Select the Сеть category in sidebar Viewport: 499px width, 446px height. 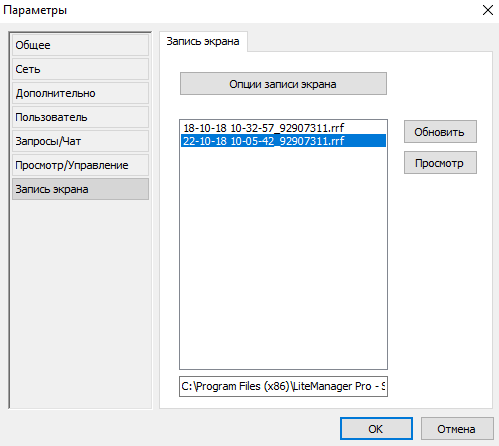click(80, 69)
